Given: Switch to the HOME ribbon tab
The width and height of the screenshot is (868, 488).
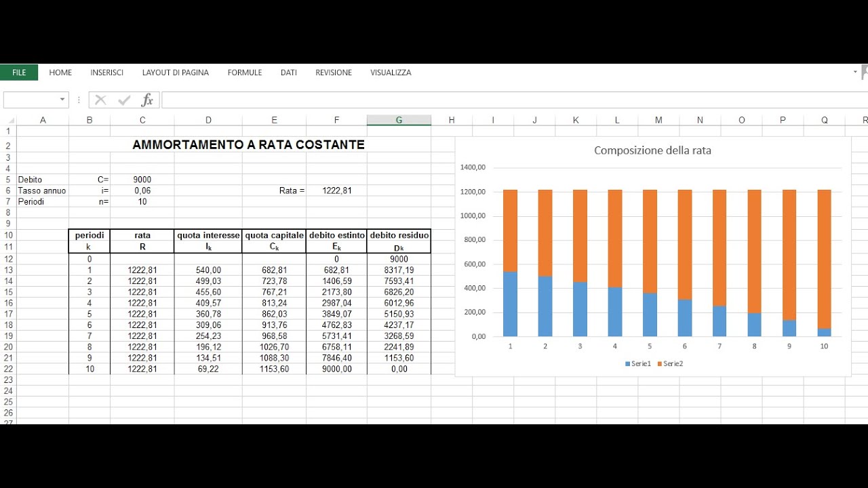Looking at the screenshot, I should [60, 73].
